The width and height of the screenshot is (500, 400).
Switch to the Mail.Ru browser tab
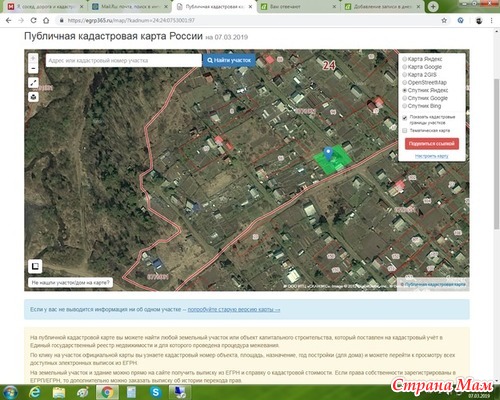click(130, 6)
